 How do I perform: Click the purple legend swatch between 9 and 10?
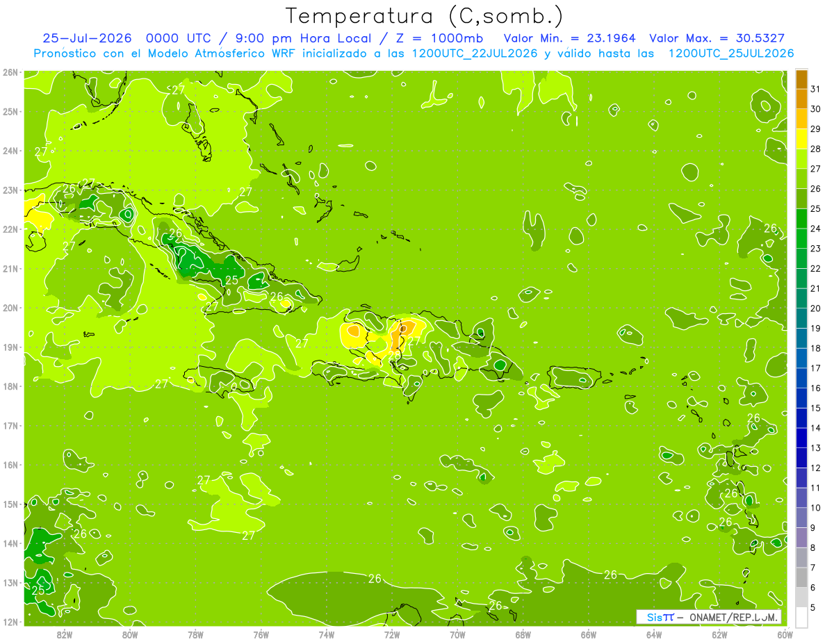click(x=801, y=518)
